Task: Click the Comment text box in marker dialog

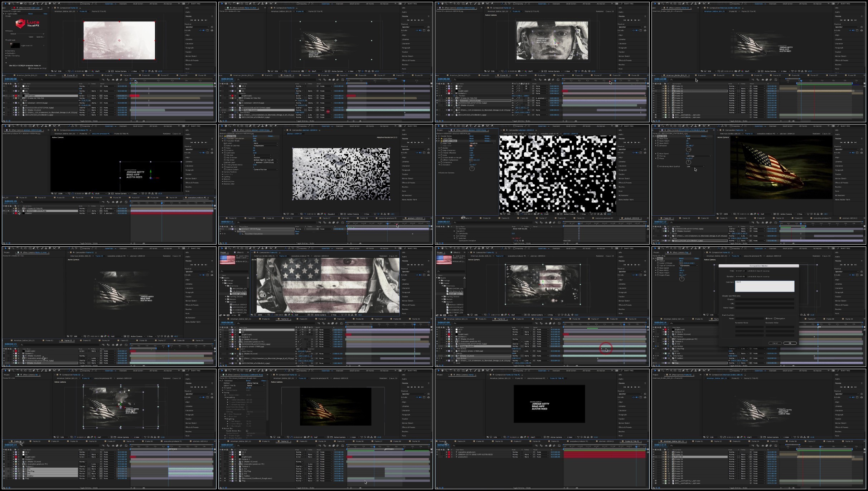Action: pos(765,286)
